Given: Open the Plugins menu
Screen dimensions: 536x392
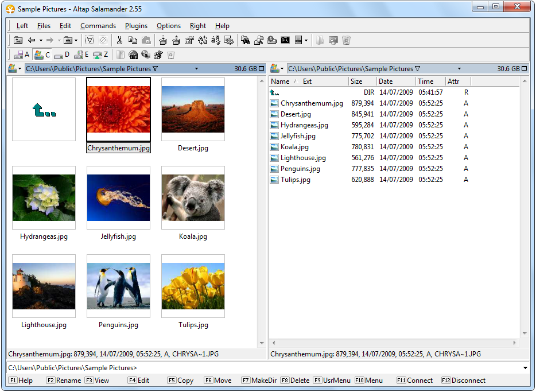Looking at the screenshot, I should point(136,26).
